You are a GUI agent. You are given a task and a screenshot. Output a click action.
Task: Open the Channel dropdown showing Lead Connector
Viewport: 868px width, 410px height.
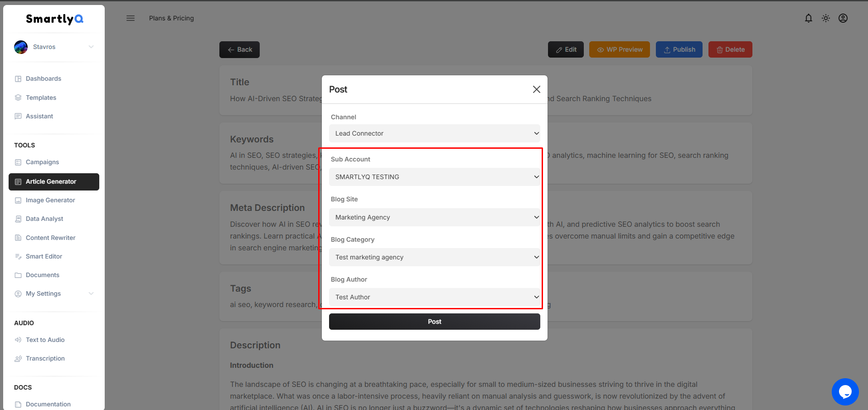[x=435, y=133]
